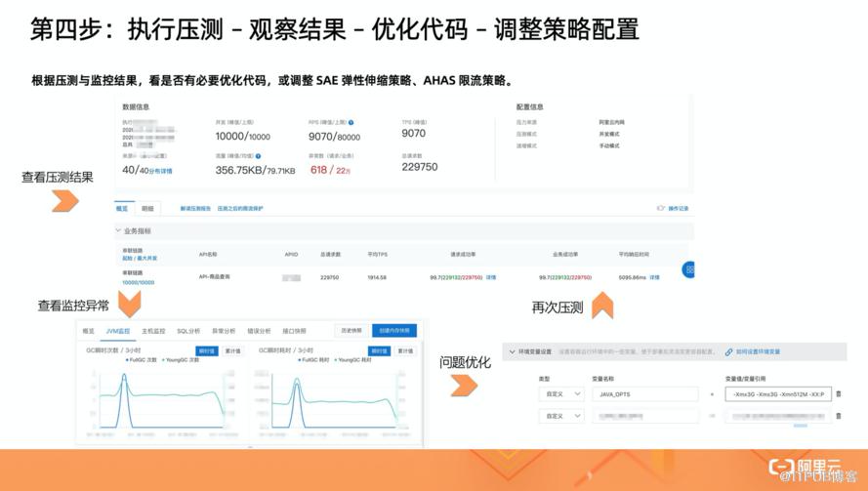Delete the JAVA_OPTS variable via trash icon
Screen dimensions: 868x491
pos(838,393)
